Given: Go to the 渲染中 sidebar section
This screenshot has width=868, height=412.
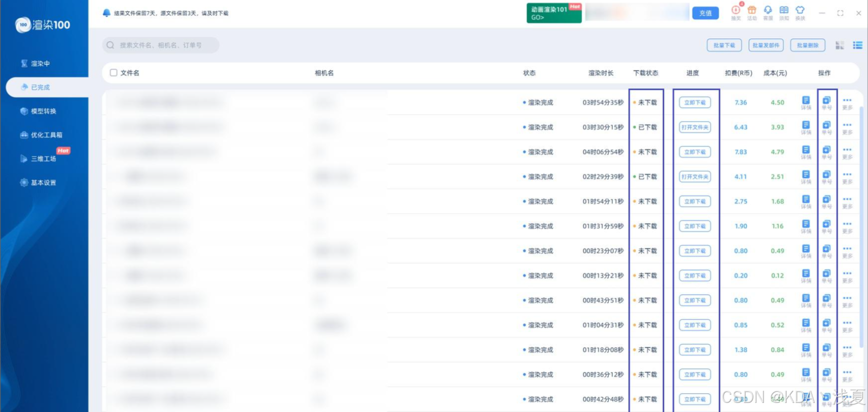Looking at the screenshot, I should pyautogui.click(x=35, y=64).
